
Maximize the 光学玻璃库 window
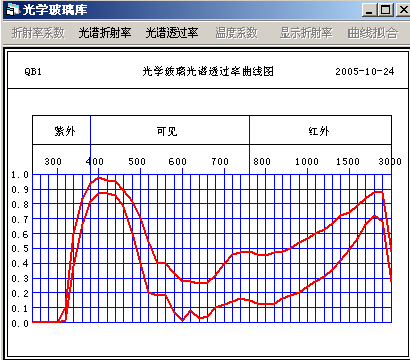coord(386,10)
